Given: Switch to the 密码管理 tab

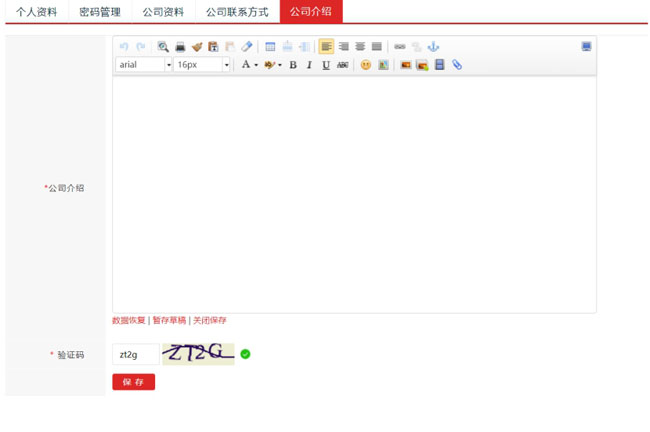Looking at the screenshot, I should (100, 12).
